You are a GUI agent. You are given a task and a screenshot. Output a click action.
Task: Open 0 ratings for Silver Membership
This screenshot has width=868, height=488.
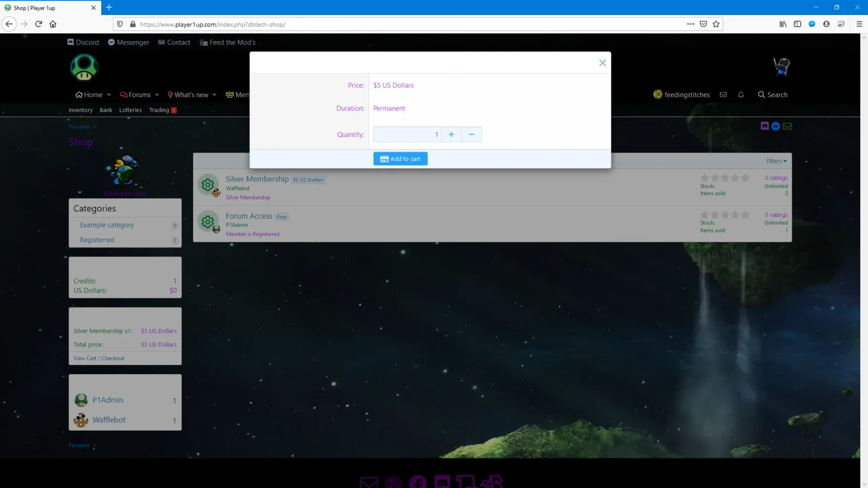click(776, 178)
